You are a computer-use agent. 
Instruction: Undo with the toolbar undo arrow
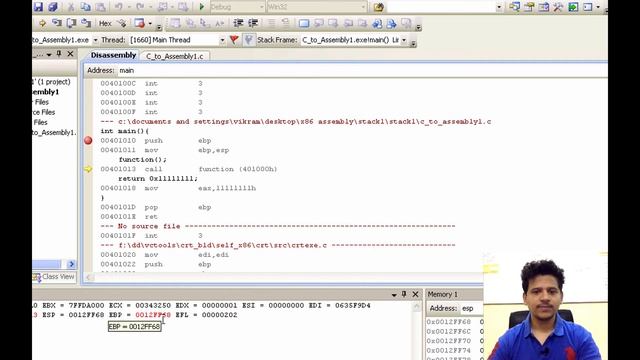click(x=118, y=7)
